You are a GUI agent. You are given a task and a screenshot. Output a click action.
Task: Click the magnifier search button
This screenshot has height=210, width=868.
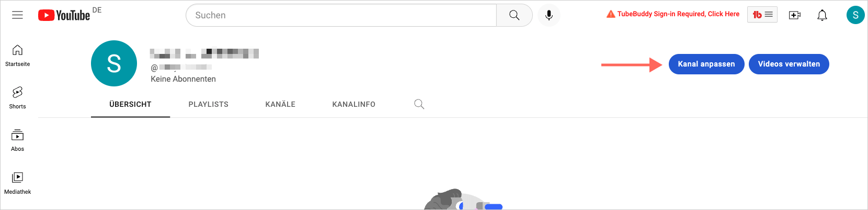(514, 15)
